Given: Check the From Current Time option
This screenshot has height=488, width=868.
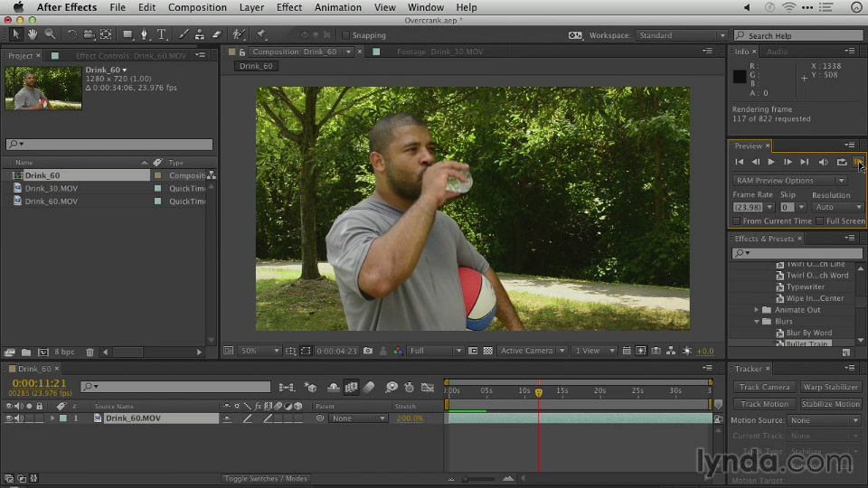Looking at the screenshot, I should [737, 221].
